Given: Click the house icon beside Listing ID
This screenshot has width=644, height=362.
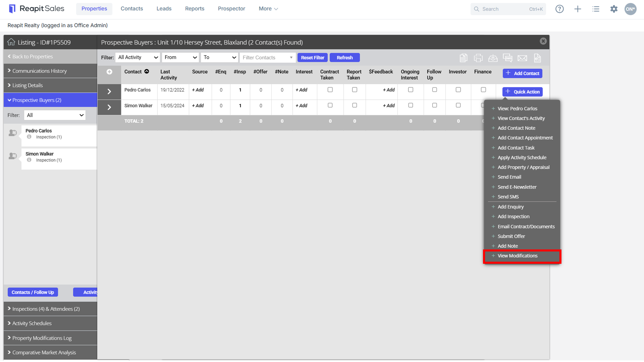Looking at the screenshot, I should 11,42.
